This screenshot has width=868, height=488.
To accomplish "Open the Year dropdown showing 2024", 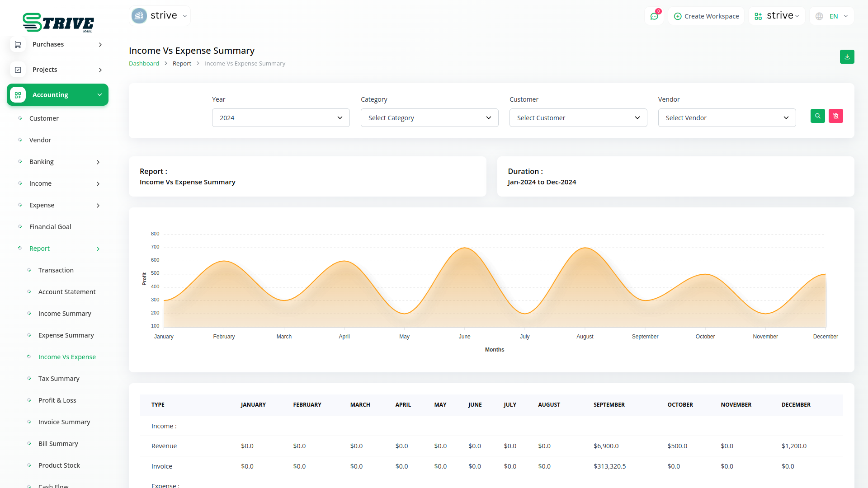I will click(280, 117).
